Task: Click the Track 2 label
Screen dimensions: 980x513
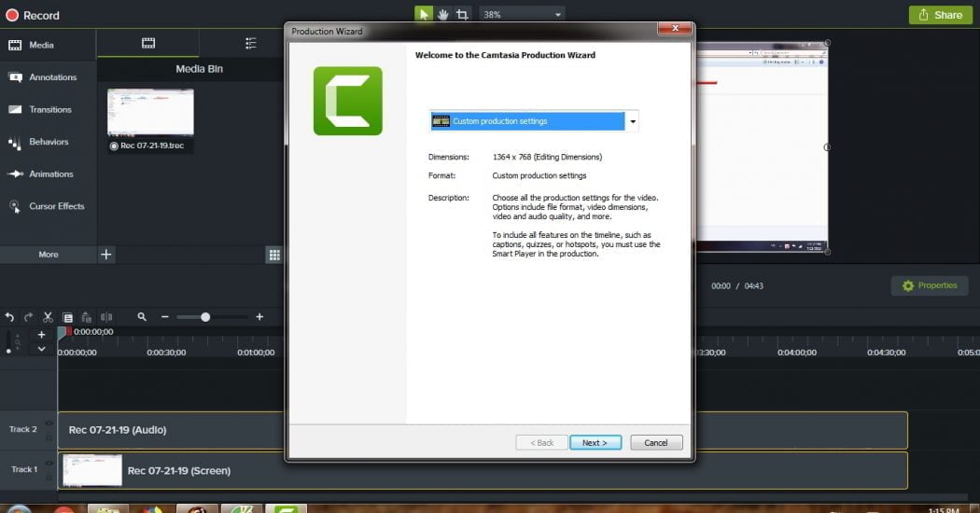Action: click(23, 429)
